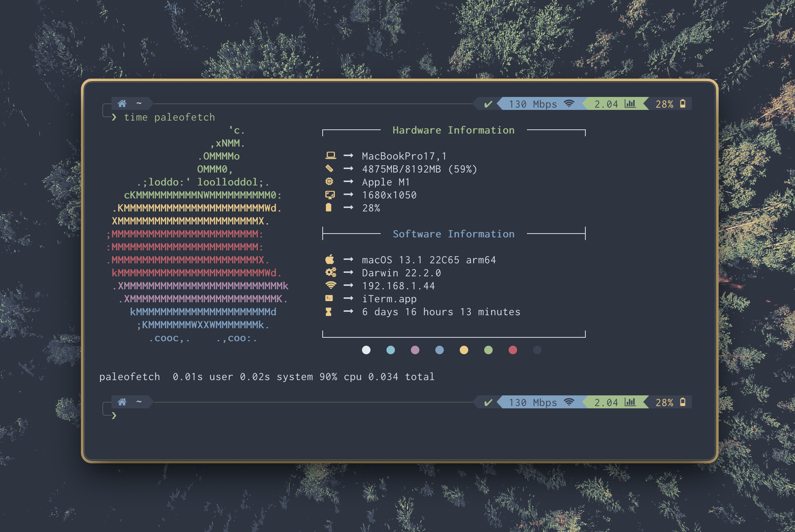The image size is (795, 532).
Task: Click the battery icon in the empty prompt's status bar
Action: 683,402
